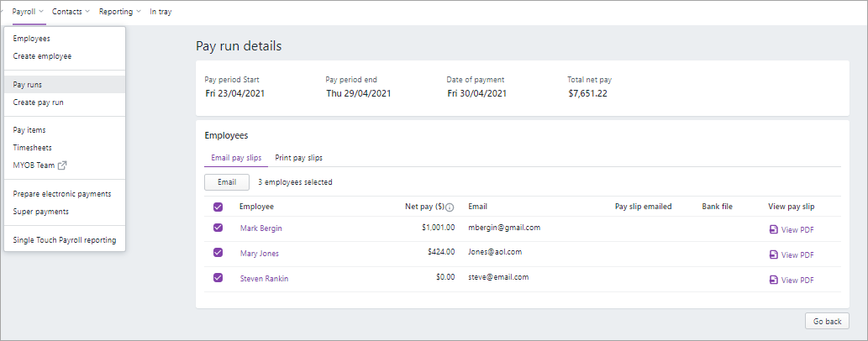Image resolution: width=868 pixels, height=341 pixels.
Task: Open Single Touch Payroll reporting
Action: click(65, 240)
